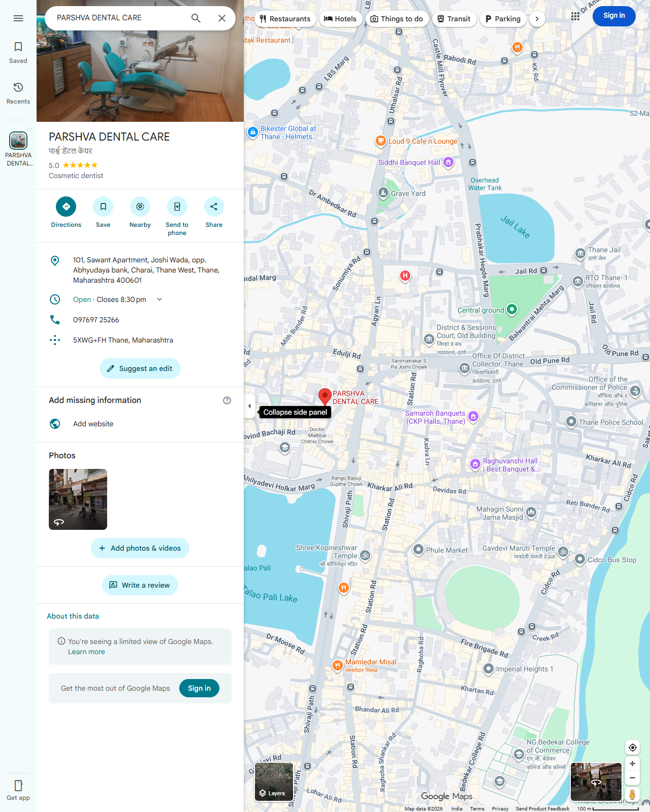Zoom in on the map

pyautogui.click(x=632, y=763)
